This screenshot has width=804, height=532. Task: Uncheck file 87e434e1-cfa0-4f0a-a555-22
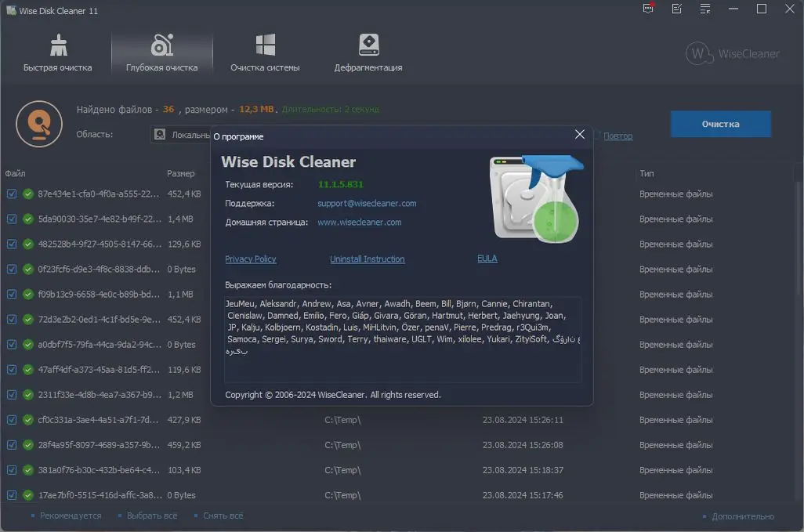tap(12, 194)
